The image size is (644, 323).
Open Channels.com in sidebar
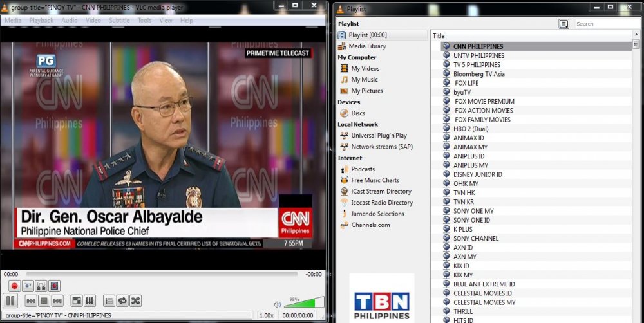tap(370, 225)
